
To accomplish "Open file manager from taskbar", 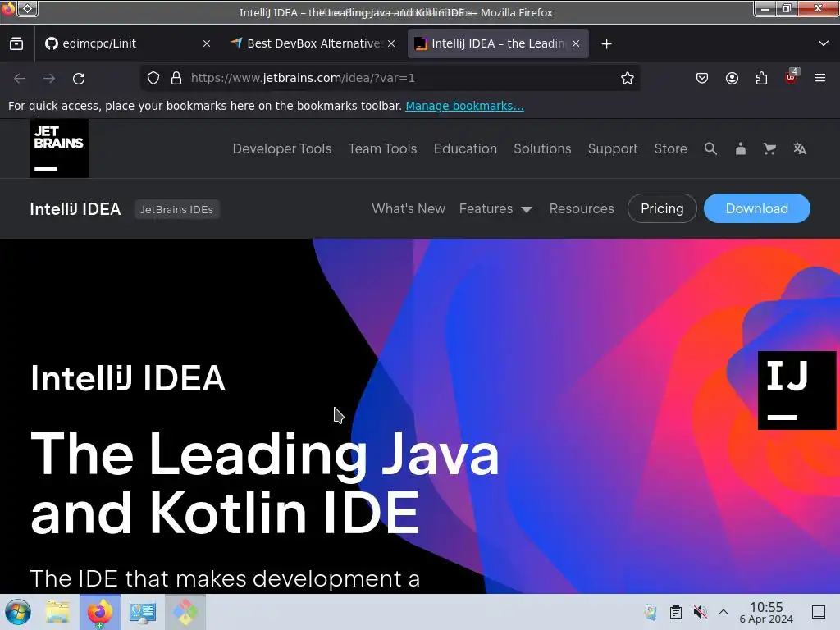I will pyautogui.click(x=58, y=612).
